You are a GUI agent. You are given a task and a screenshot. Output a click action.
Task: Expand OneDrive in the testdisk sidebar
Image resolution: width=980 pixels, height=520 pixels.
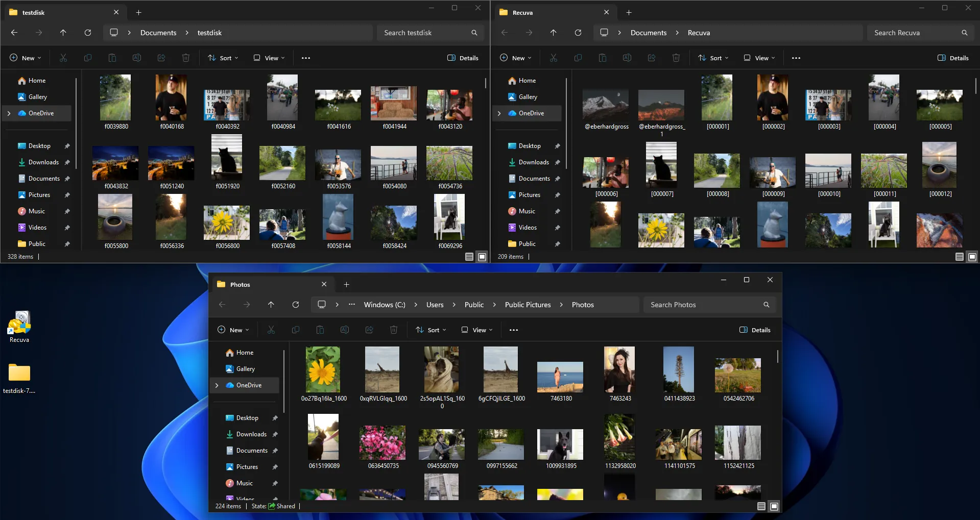[9, 113]
